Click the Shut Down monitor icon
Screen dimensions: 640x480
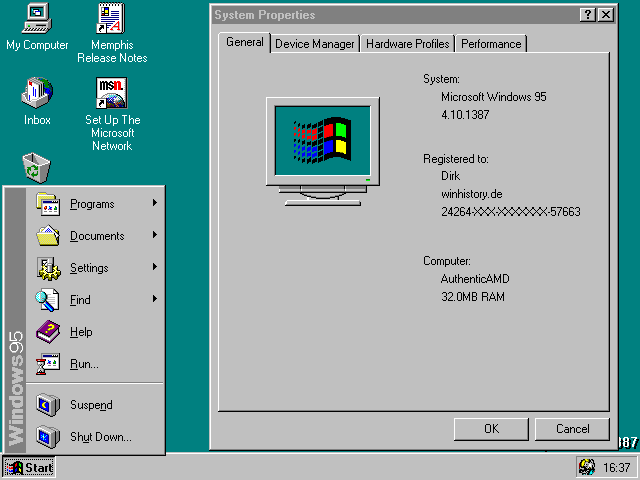coord(48,437)
